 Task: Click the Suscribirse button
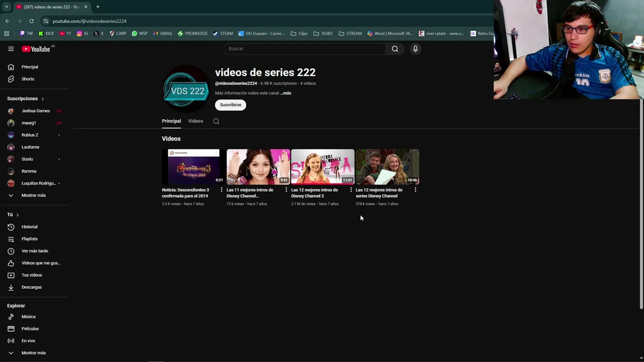point(230,105)
